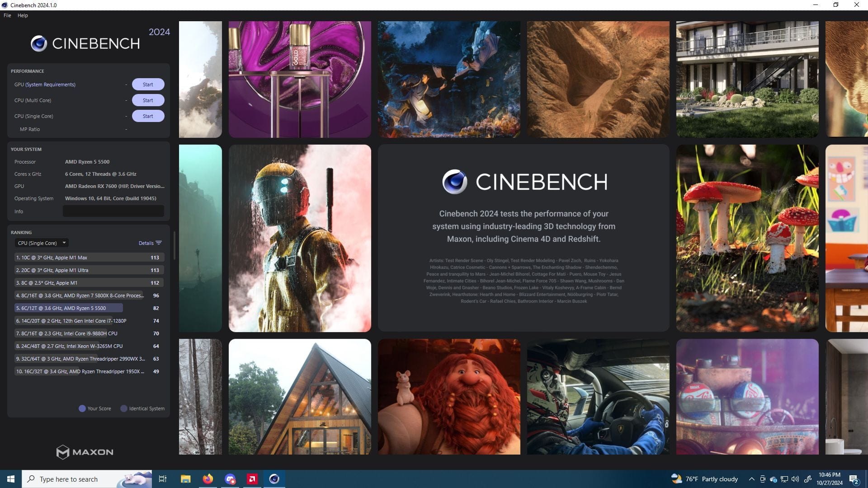Open Task View on the taskbar

coord(163,479)
